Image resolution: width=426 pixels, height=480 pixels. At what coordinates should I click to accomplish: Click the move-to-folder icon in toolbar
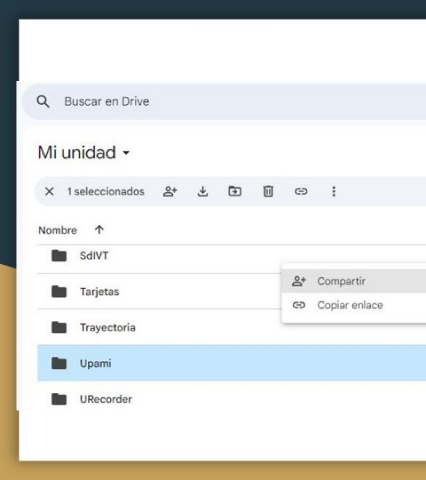click(x=235, y=191)
